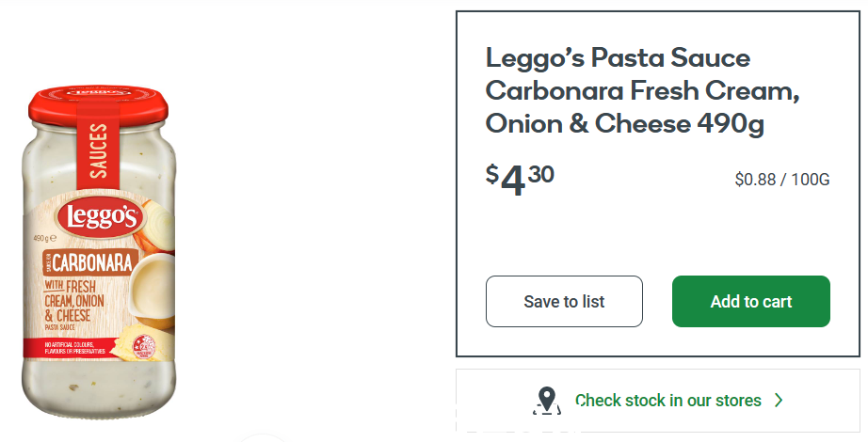Image resolution: width=868 pixels, height=442 pixels.
Task: Click the $4.30 price
Action: pyautogui.click(x=520, y=181)
